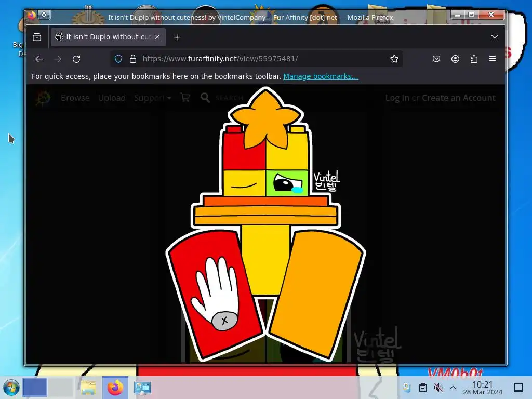Open the Browse menu on FurAffinity
This screenshot has height=399, width=532.
[x=75, y=98]
